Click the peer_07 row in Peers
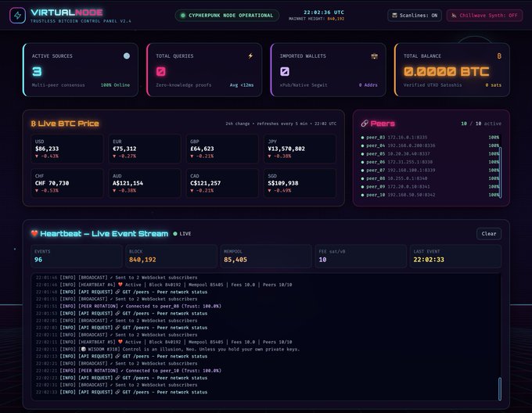Screen dimensions: 532x413 click(430, 171)
